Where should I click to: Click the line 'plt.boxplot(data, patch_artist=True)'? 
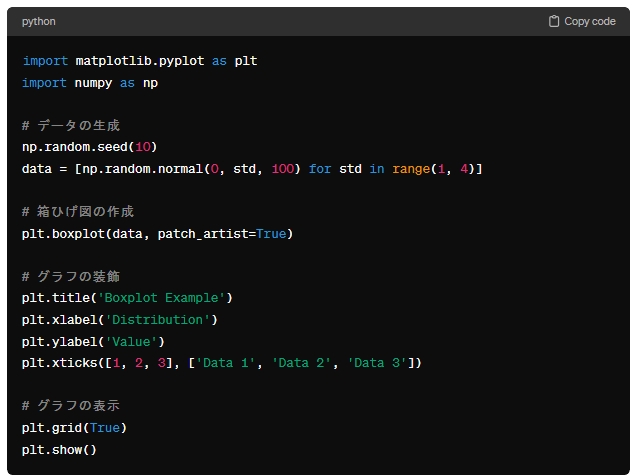click(x=157, y=234)
